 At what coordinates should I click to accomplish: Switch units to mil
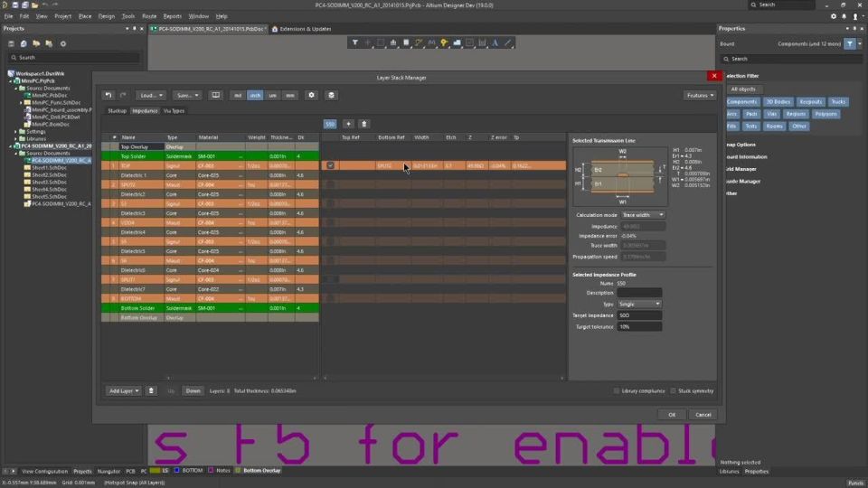point(238,95)
